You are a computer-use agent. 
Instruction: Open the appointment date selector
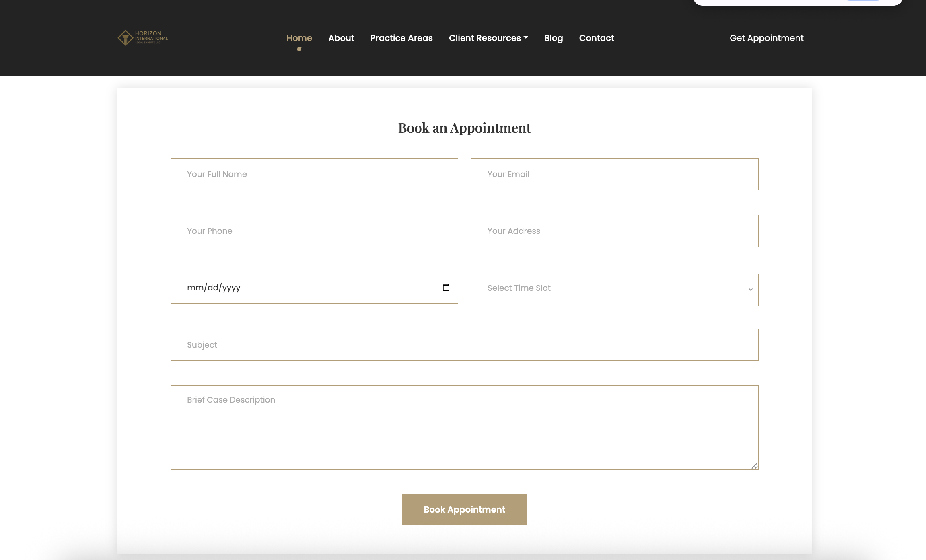click(x=314, y=287)
